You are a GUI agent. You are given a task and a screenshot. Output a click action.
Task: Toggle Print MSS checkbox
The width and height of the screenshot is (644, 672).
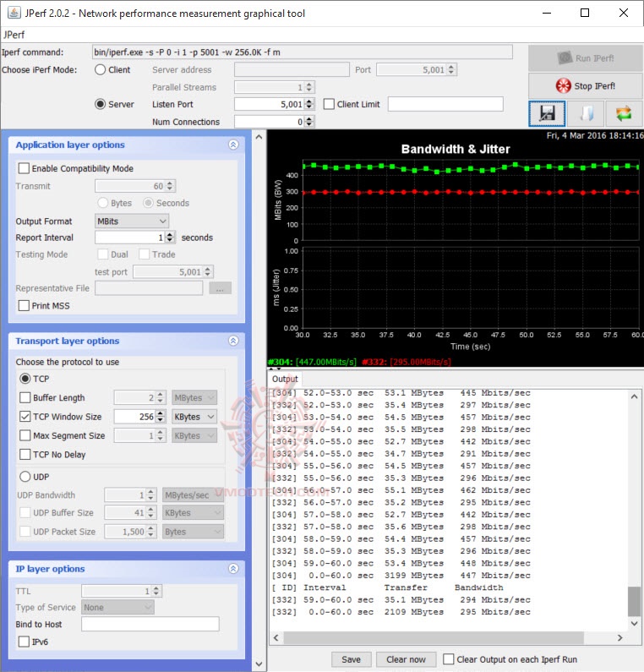click(x=24, y=306)
